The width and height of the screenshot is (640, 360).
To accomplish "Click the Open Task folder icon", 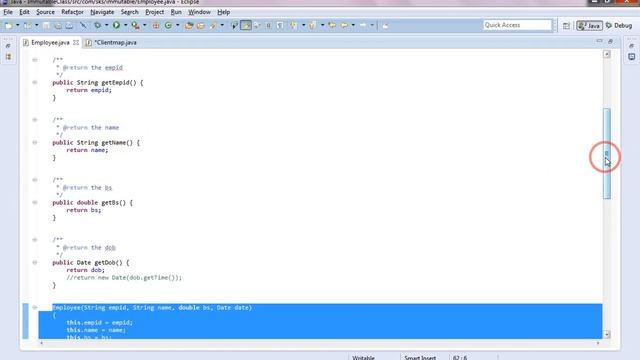I will pos(200,25).
